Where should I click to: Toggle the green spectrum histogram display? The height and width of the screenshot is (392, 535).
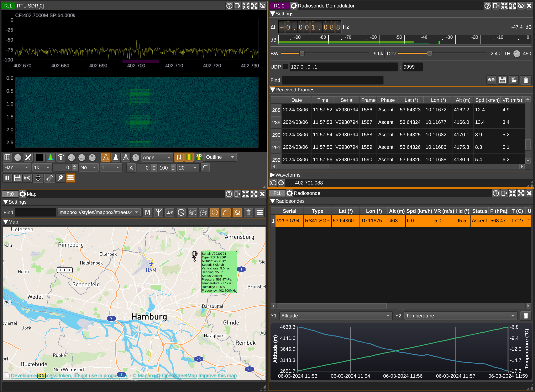click(x=50, y=157)
